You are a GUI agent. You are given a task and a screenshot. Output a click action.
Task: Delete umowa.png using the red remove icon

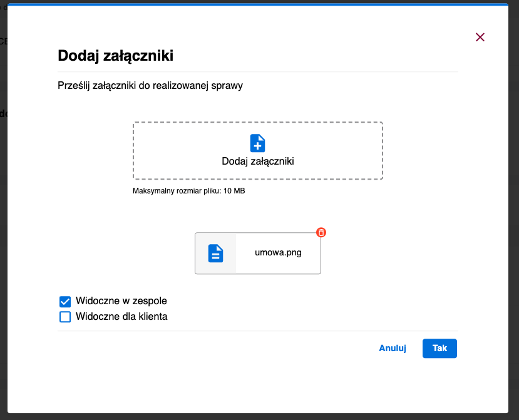pos(321,232)
